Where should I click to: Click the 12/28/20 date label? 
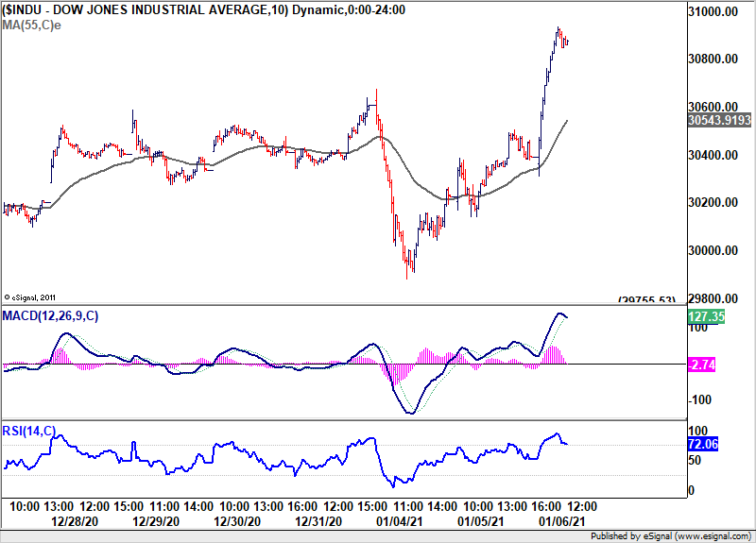75,521
